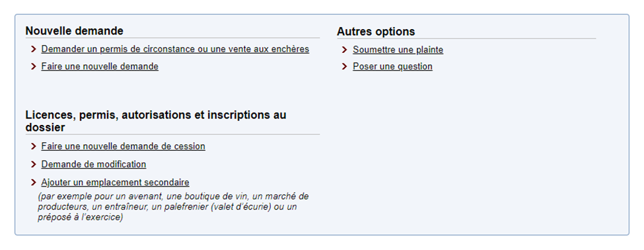Click the Nouvelle demande section heading

click(x=75, y=31)
